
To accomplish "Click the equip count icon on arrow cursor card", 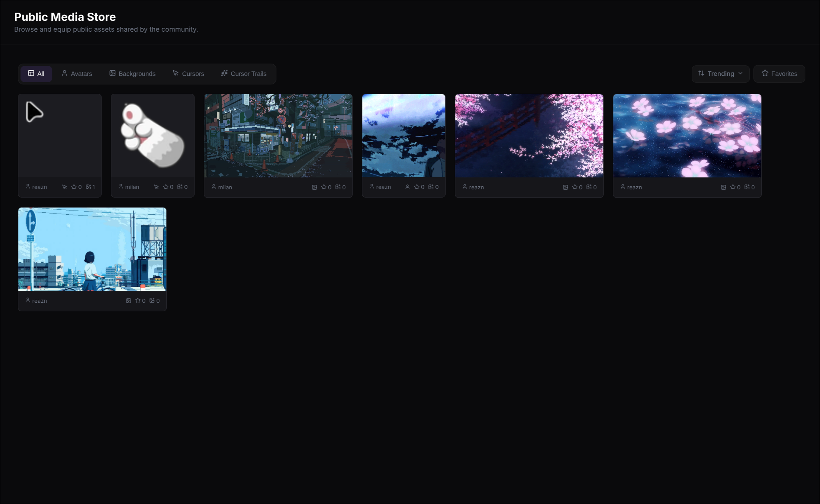I will tap(89, 187).
